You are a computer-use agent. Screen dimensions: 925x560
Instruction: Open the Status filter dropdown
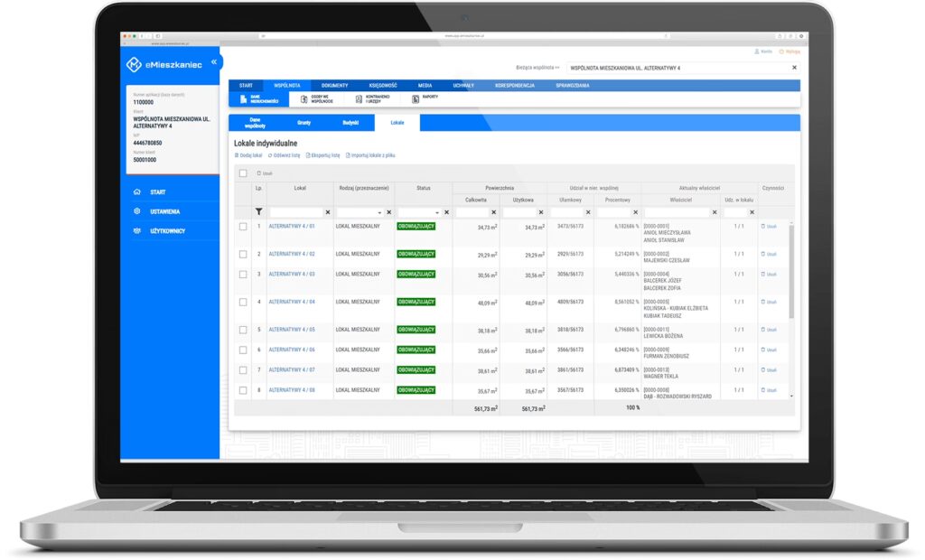coord(436,212)
